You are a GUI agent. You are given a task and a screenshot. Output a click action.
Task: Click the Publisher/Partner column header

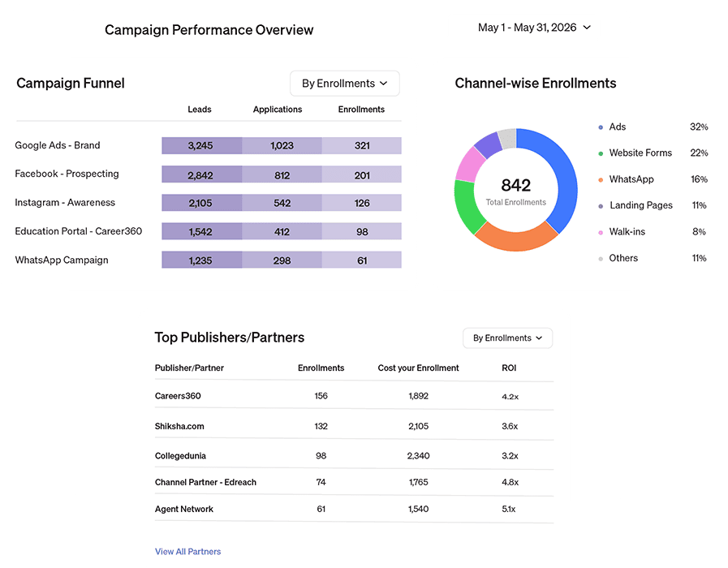pyautogui.click(x=189, y=368)
